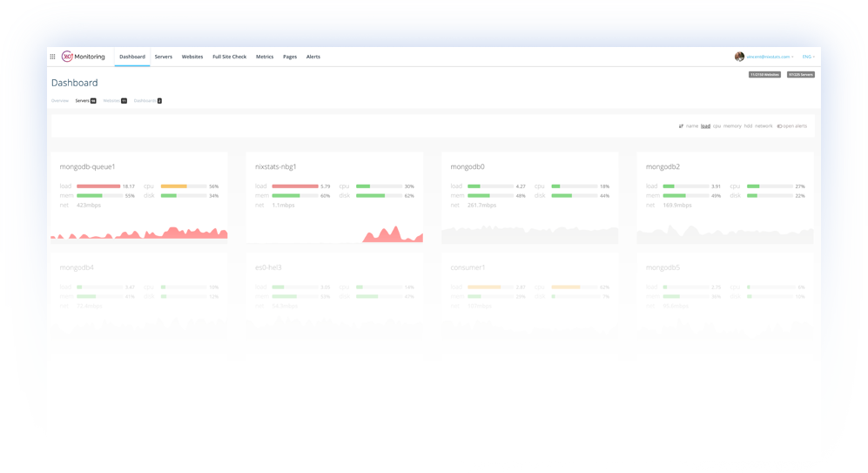Click the Servers count badge
Viewport: 868px width, 473px height.
pos(93,101)
